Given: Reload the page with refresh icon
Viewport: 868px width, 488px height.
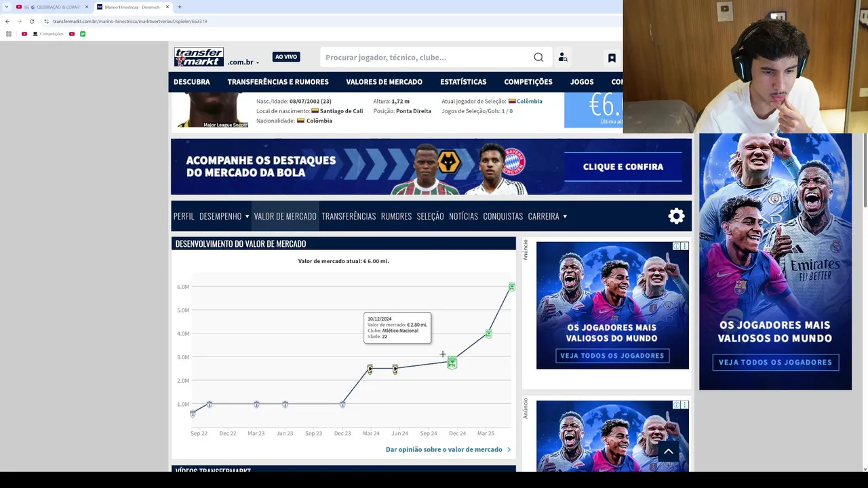Looking at the screenshot, I should (31, 21).
